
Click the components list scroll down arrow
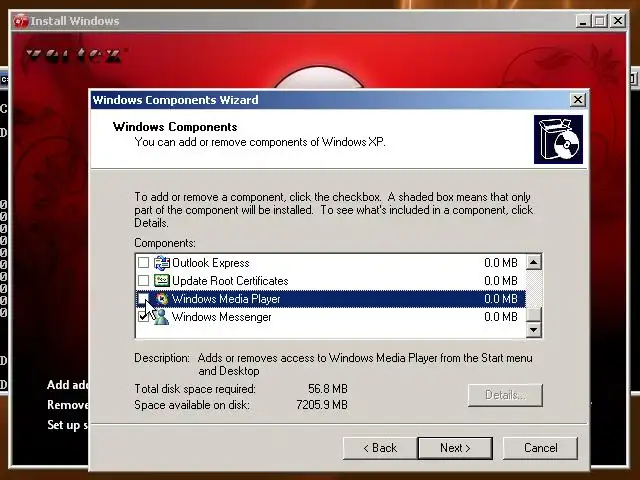click(x=534, y=329)
